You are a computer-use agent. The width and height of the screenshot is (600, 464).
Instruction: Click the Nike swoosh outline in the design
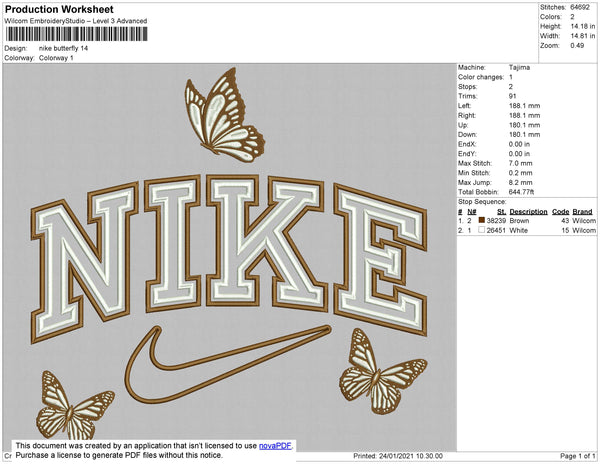pyautogui.click(x=228, y=364)
